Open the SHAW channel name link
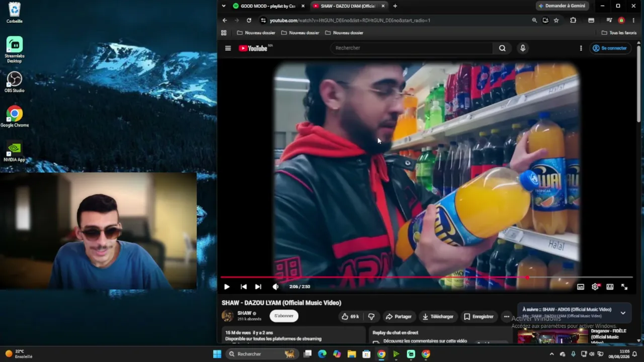 244,313
